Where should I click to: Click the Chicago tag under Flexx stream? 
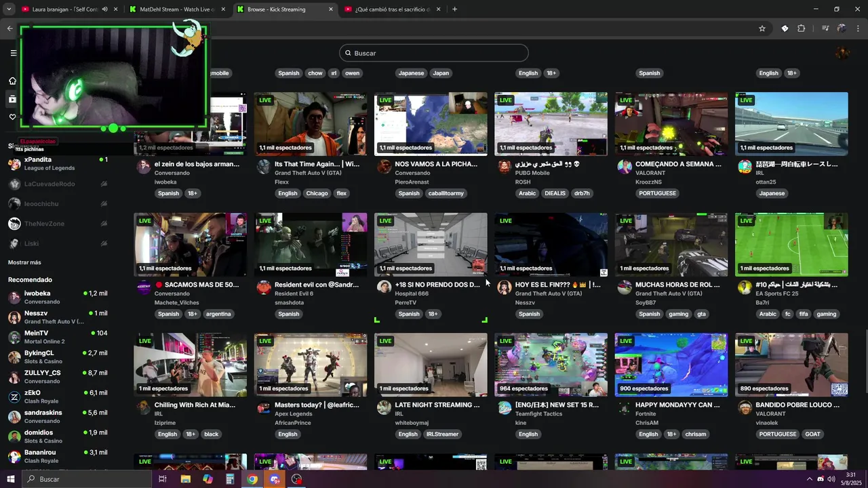point(317,193)
